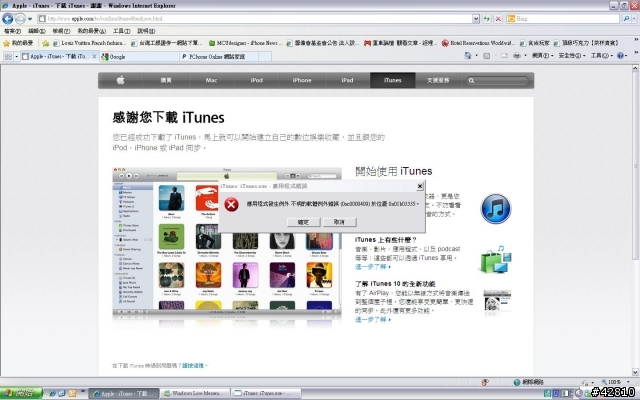The image size is (640, 400).
Task: Open the iPod nav item
Action: click(257, 80)
